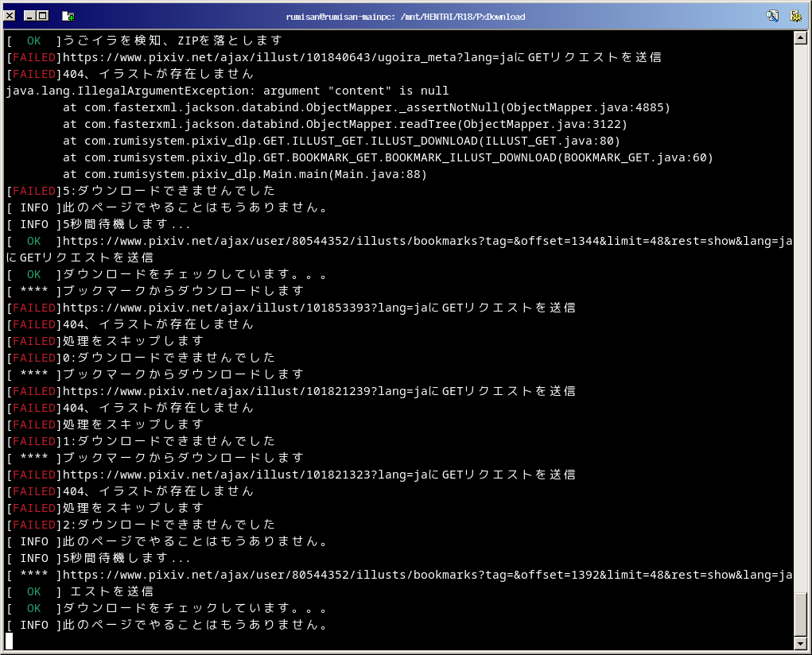
Task: Click the vertical scrollbar thumb
Action: (x=800, y=614)
